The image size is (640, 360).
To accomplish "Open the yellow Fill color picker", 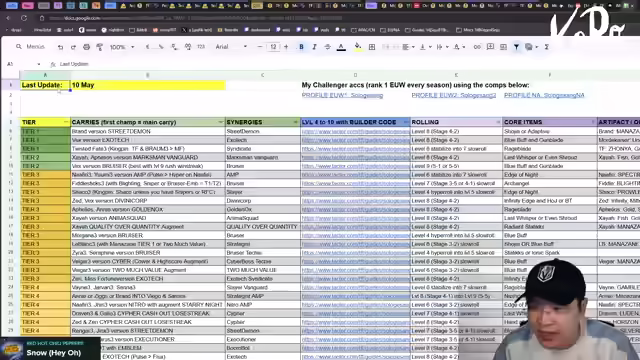I will 358,47.
